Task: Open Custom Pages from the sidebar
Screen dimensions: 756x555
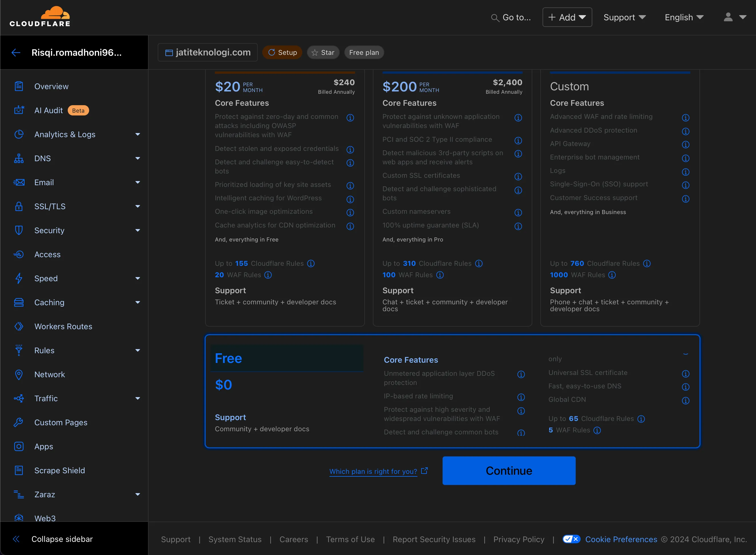Action: pos(61,422)
